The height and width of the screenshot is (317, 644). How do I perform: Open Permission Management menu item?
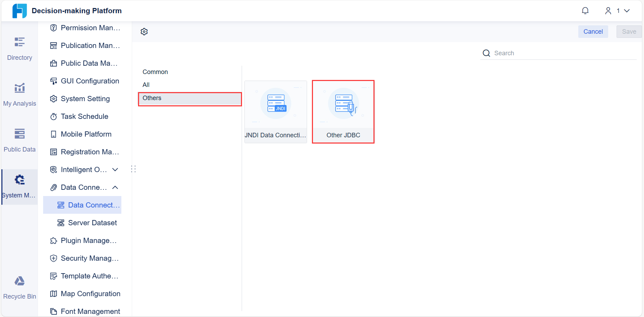[x=85, y=28]
